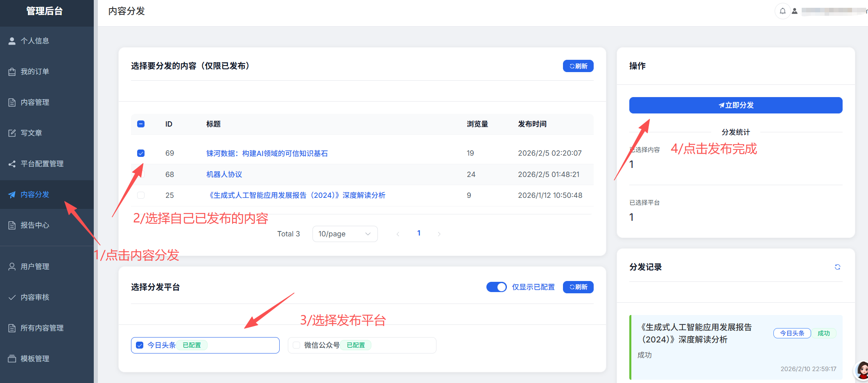The height and width of the screenshot is (383, 868).
Task: Toggle the select-all checkbox in table header
Action: pyautogui.click(x=141, y=124)
